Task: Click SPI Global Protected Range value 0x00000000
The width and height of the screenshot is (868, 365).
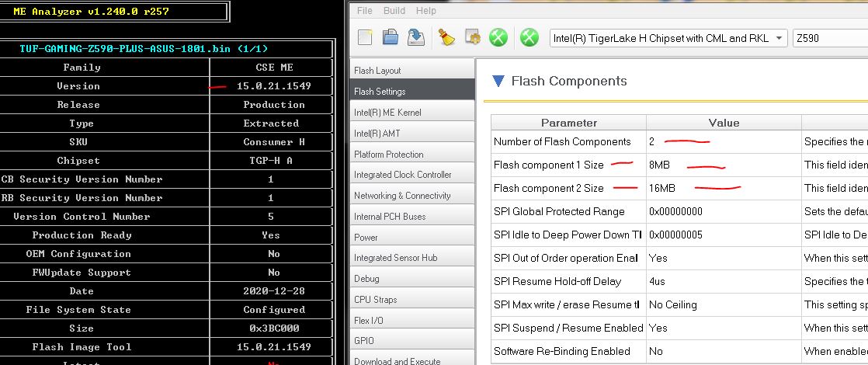Action: click(x=724, y=211)
